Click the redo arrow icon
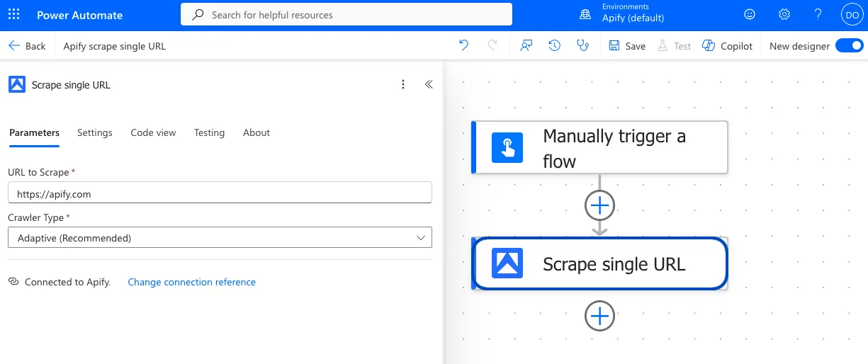 coord(492,45)
